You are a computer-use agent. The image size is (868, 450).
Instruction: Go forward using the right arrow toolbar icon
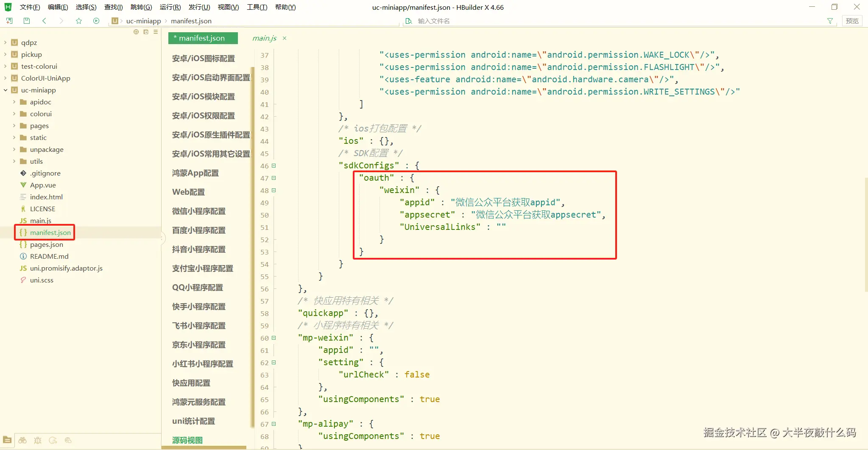(x=61, y=21)
